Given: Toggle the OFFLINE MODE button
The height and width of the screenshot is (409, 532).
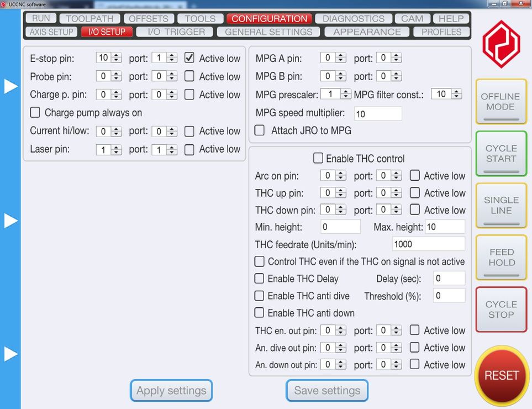Looking at the screenshot, I should coord(501,102).
